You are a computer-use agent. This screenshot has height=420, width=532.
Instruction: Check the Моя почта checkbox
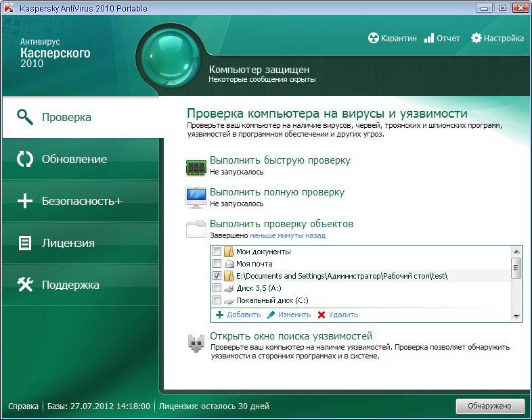click(217, 263)
